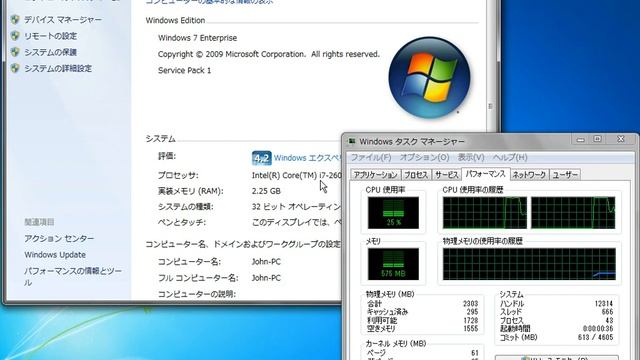Viewport: 640px width, 360px height.
Task: Open the Windows エクスペリエンス link
Action: (x=307, y=158)
